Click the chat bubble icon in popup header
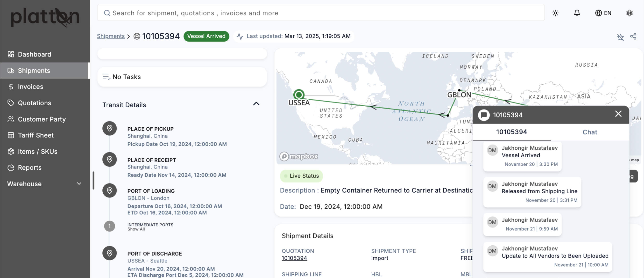Screen dimensions: 644x278 [x=484, y=115]
